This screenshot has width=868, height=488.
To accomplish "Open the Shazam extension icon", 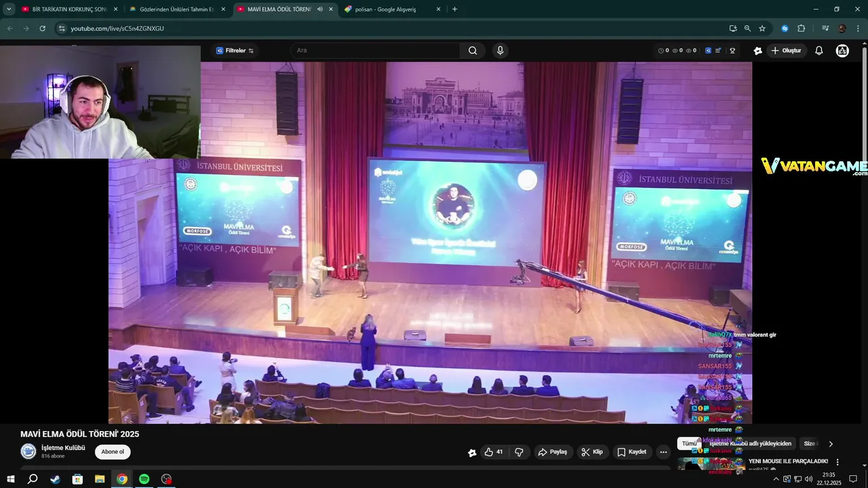I will click(x=785, y=28).
